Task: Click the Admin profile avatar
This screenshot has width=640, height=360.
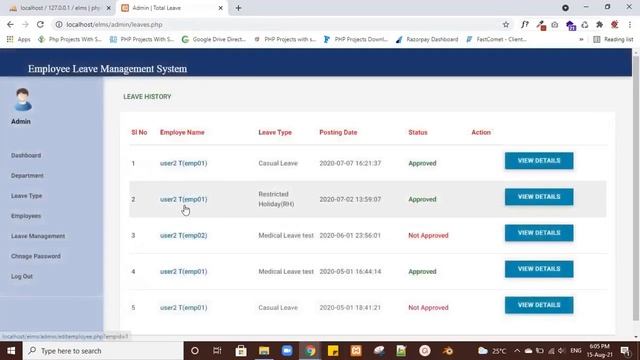Action: tap(22, 100)
